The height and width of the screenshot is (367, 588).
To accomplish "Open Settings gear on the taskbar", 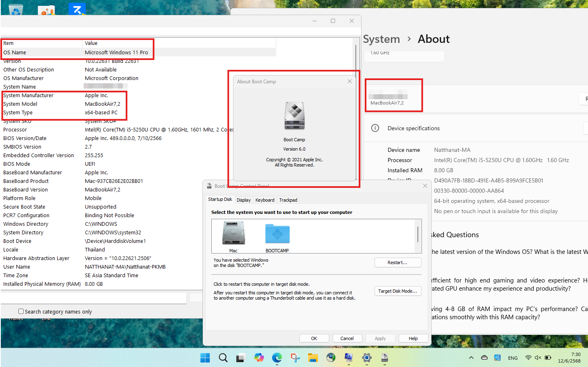I will pos(366,358).
